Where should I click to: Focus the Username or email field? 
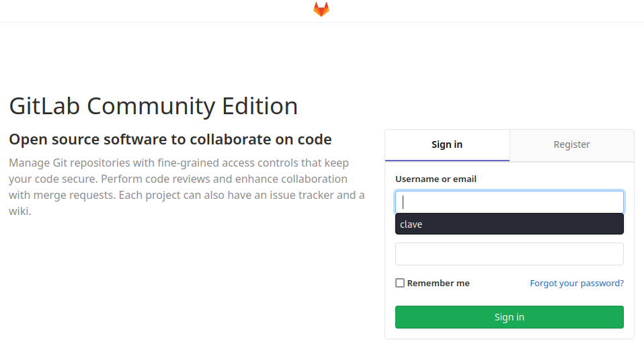pyautogui.click(x=509, y=202)
